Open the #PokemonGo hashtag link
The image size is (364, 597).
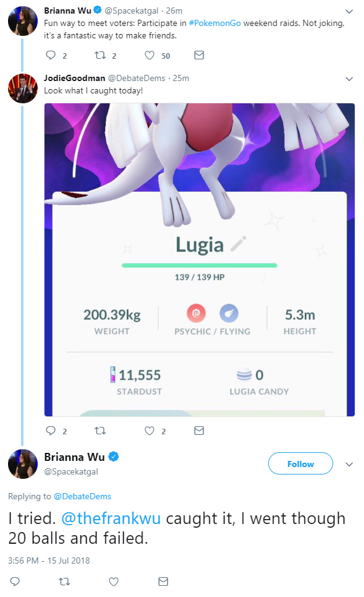(214, 24)
